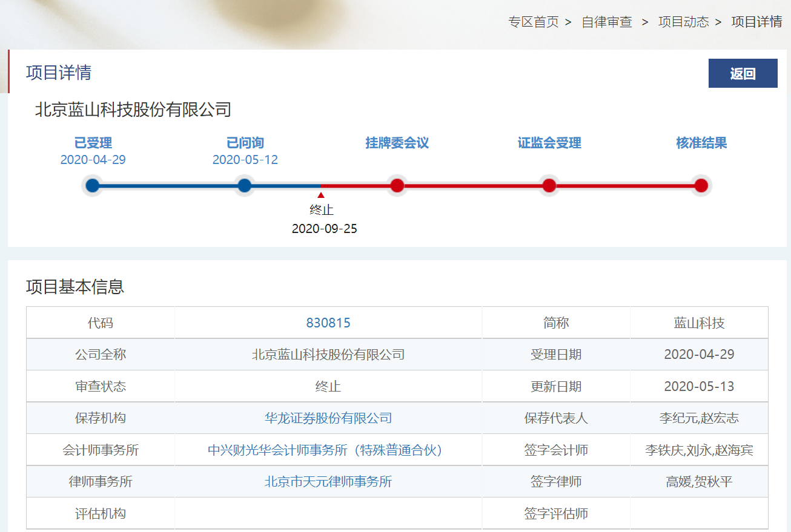Click the 挂牌委会议 stage label
This screenshot has height=532, width=791.
(x=397, y=143)
